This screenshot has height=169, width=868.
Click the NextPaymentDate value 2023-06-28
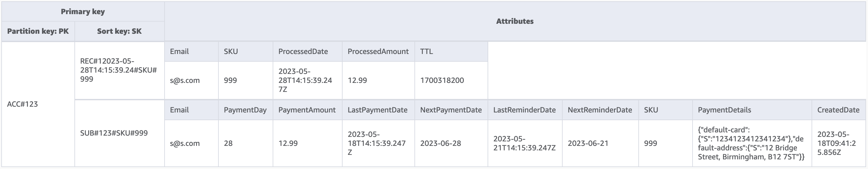click(440, 143)
